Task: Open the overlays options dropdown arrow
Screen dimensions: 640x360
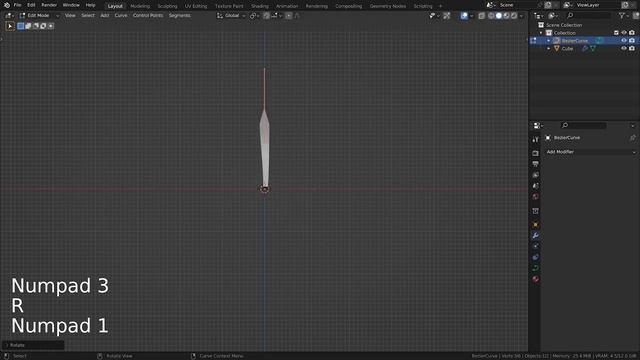Action: [x=471, y=16]
